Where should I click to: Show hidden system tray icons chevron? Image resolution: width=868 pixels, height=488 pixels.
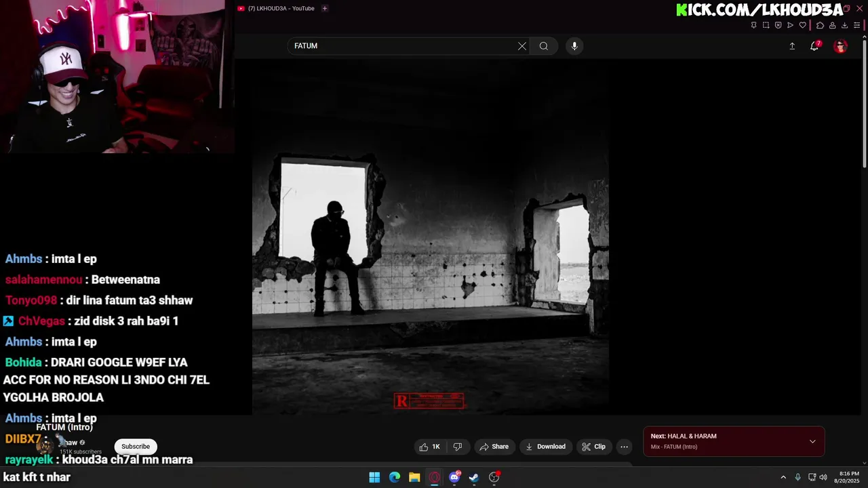tap(783, 477)
